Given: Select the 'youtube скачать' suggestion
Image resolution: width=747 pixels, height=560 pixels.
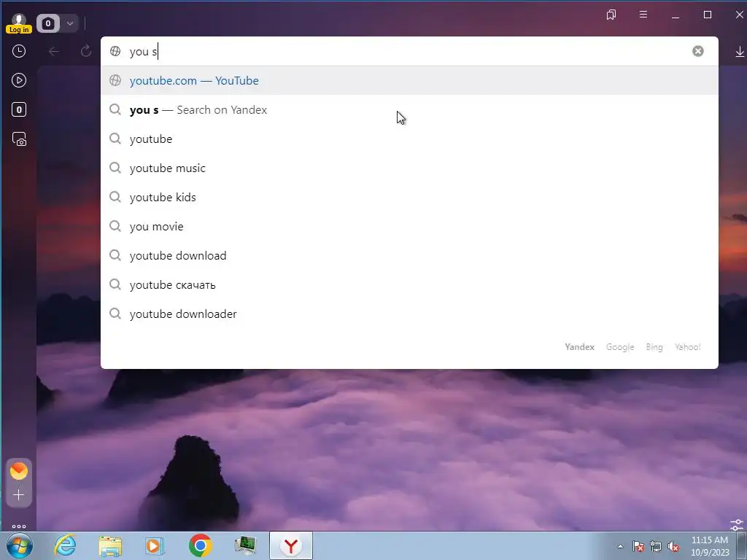Looking at the screenshot, I should click(409, 285).
